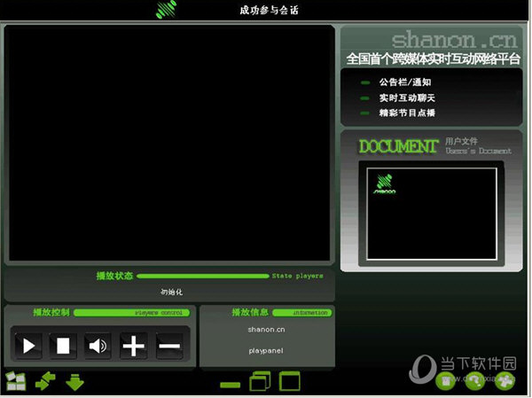Image resolution: width=532 pixels, height=398 pixels.
Task: Open 公告栏/通知 menu entry
Action: (x=405, y=82)
